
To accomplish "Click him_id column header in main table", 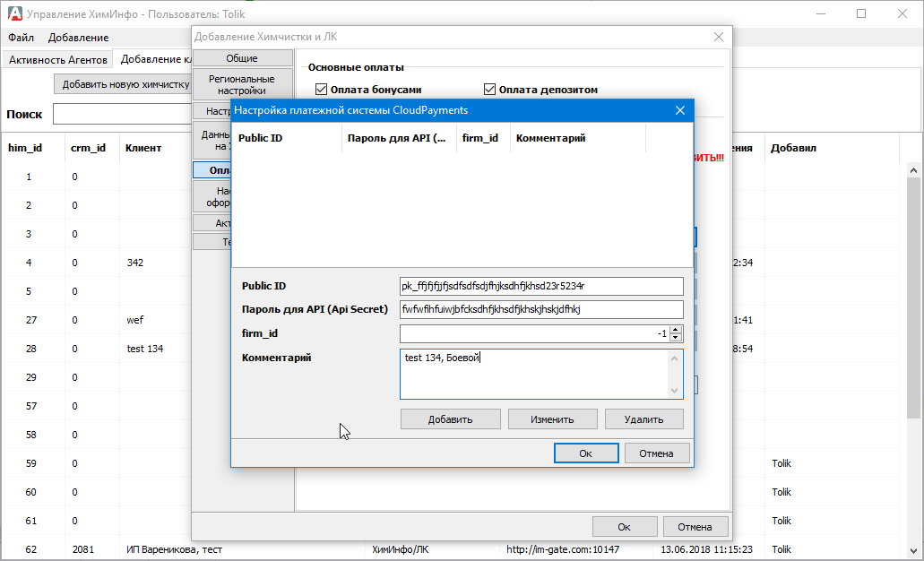I will point(33,148).
